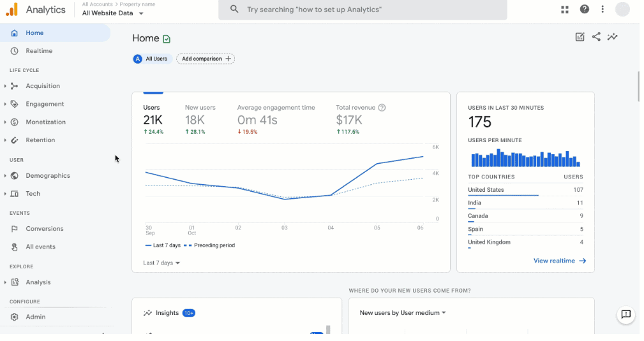Viewport: 644px width, 341px height.
Task: Follow the View realtime link
Action: pos(559,261)
